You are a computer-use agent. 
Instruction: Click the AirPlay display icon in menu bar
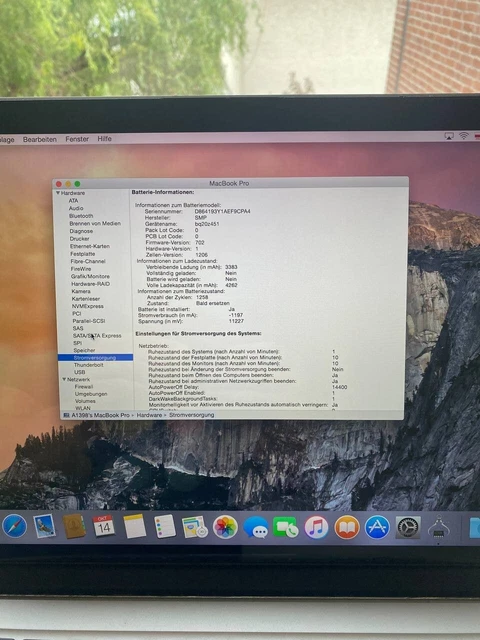tap(449, 136)
